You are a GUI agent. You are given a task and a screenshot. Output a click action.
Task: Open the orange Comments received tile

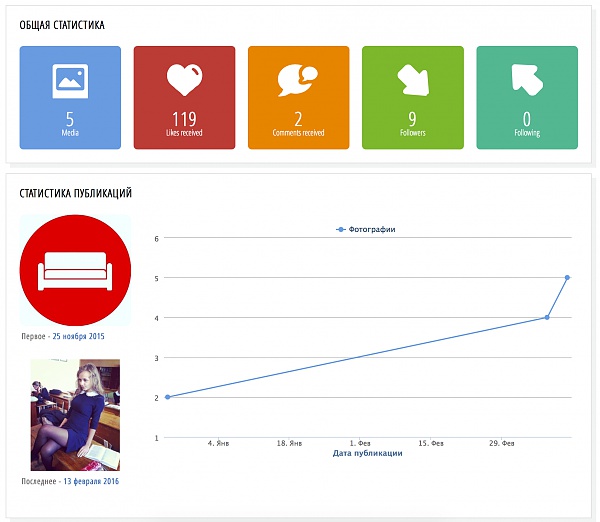(298, 98)
